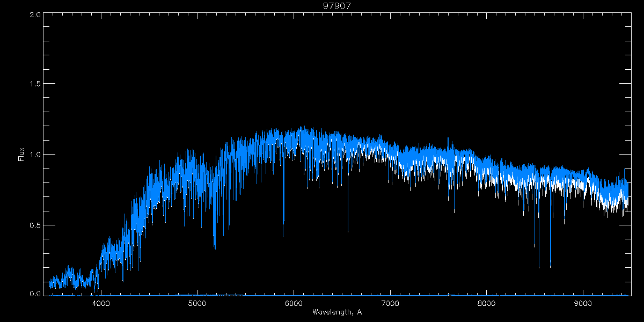The height and width of the screenshot is (322, 644).
Task: Click the plot title 97907
Action: point(337,6)
